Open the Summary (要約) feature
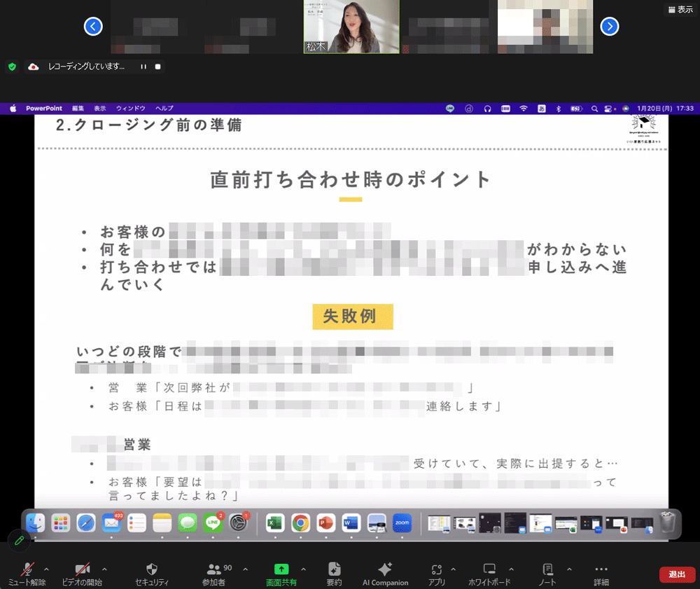 [334, 573]
